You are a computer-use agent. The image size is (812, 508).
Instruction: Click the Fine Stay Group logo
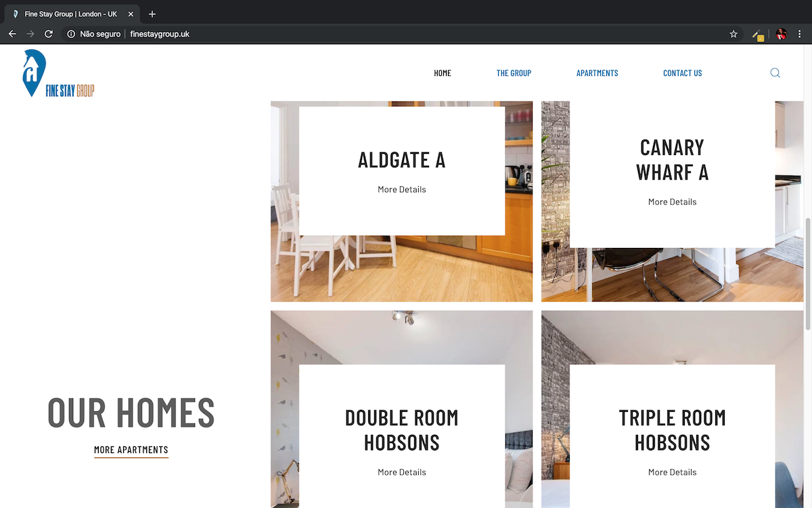pyautogui.click(x=58, y=73)
